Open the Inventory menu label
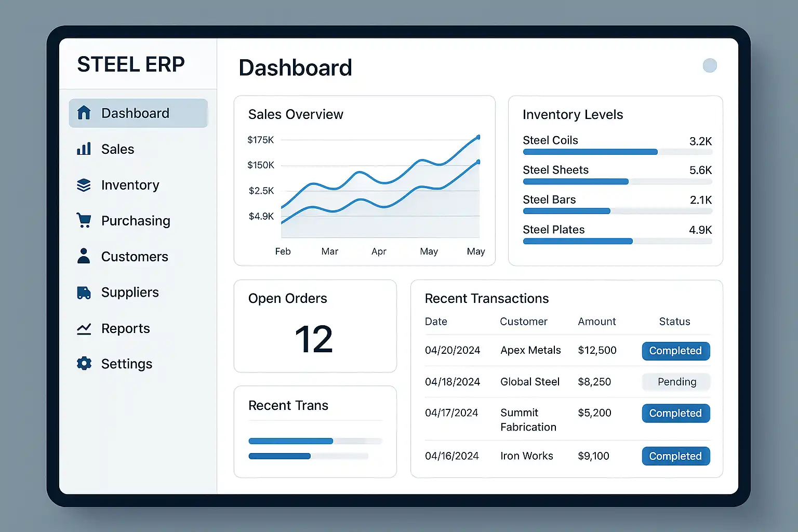 click(x=130, y=185)
